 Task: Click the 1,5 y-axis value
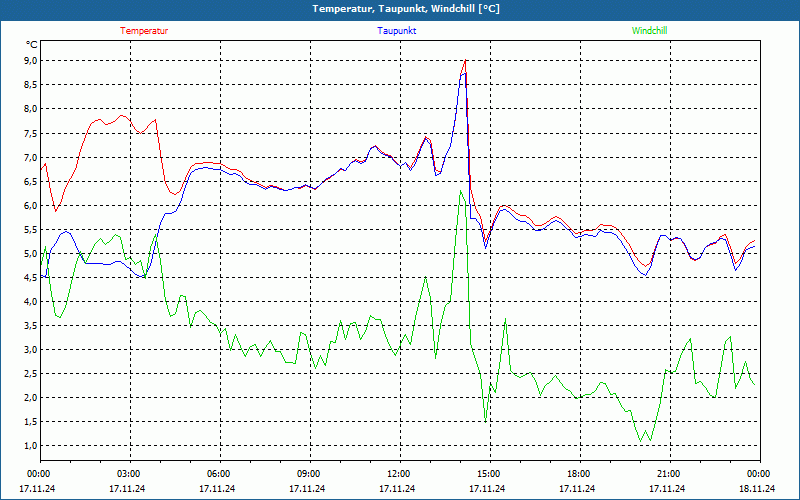pos(31,422)
